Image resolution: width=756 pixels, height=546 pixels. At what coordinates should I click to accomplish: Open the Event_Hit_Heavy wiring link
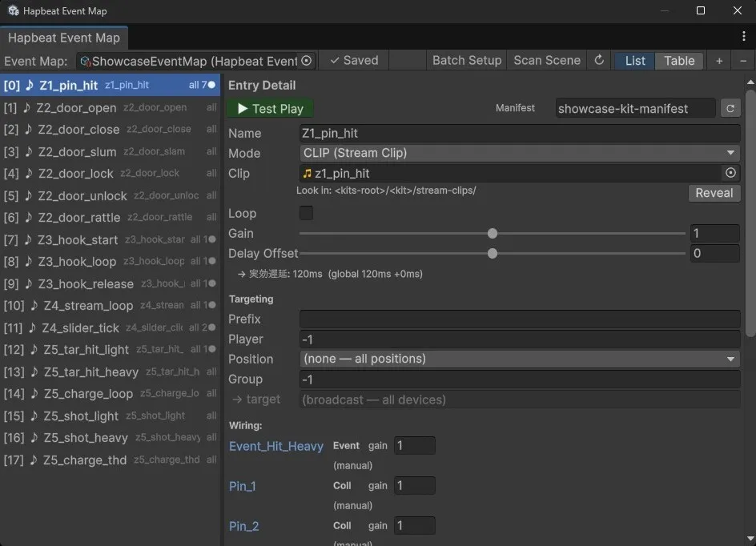click(x=276, y=446)
